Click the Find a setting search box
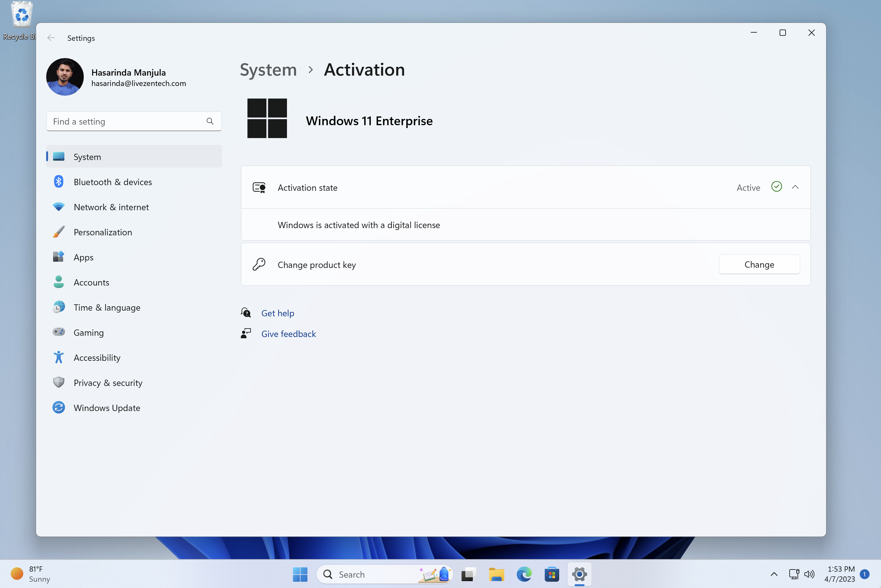 pos(127,121)
